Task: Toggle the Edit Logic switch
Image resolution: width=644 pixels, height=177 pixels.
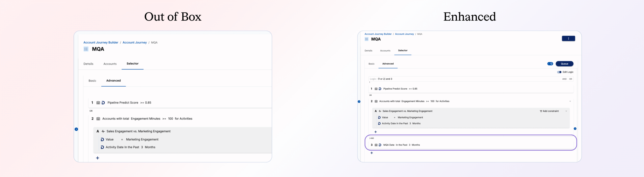Action: point(559,72)
